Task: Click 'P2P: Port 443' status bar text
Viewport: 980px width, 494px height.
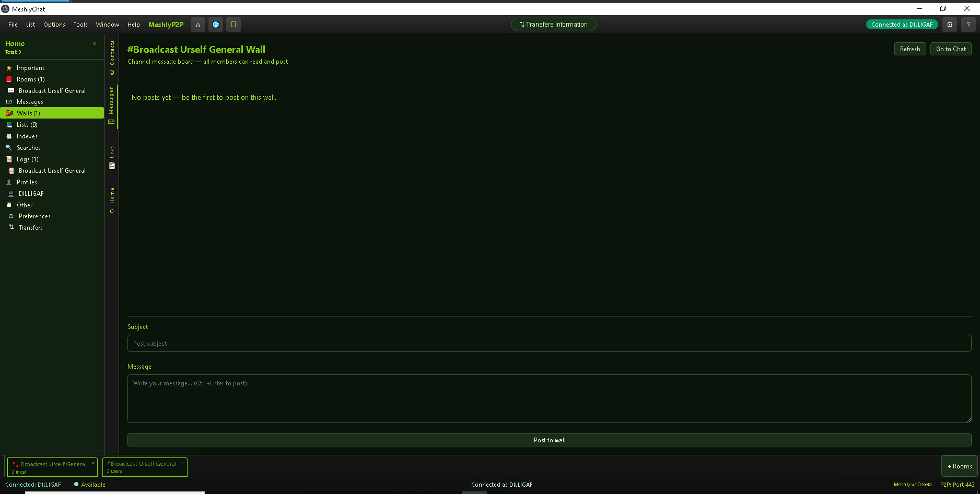Action: (958, 485)
